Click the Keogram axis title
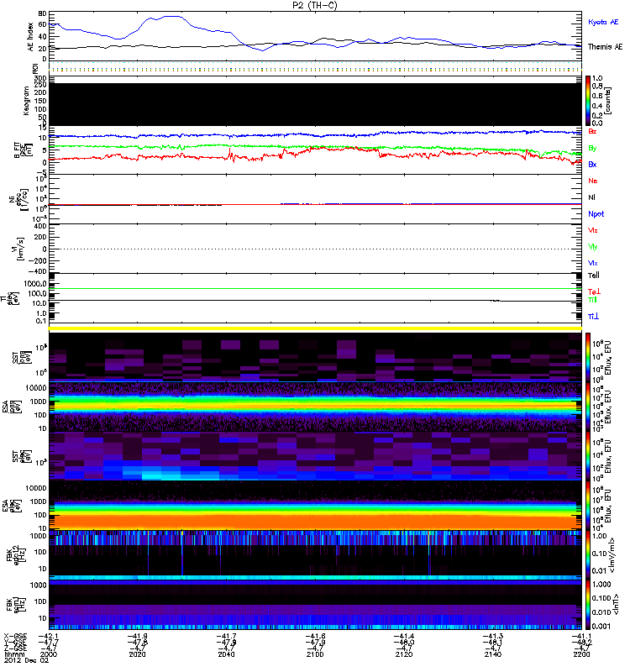Screen dimensions: 630x672 tap(26, 101)
